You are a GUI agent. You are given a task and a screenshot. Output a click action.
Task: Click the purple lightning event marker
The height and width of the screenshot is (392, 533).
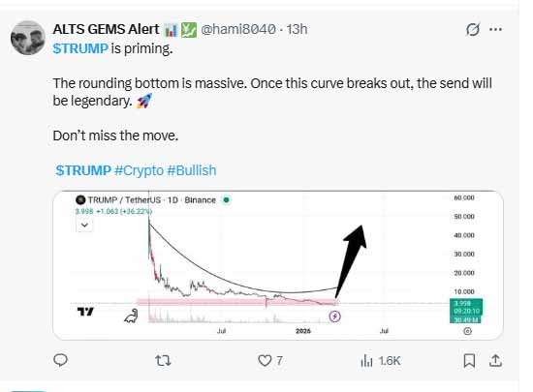(x=335, y=317)
